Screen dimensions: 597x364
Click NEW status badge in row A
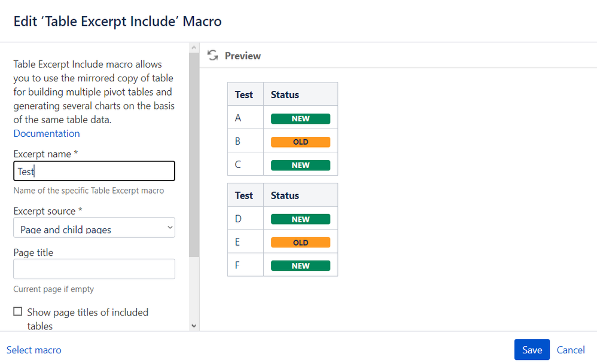click(x=300, y=118)
